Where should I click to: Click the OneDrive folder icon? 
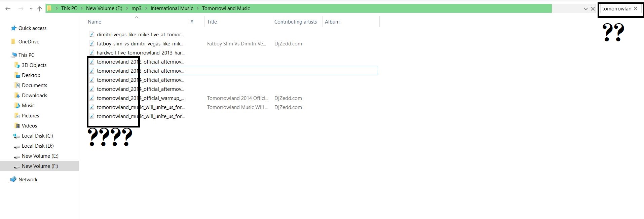[x=13, y=42]
